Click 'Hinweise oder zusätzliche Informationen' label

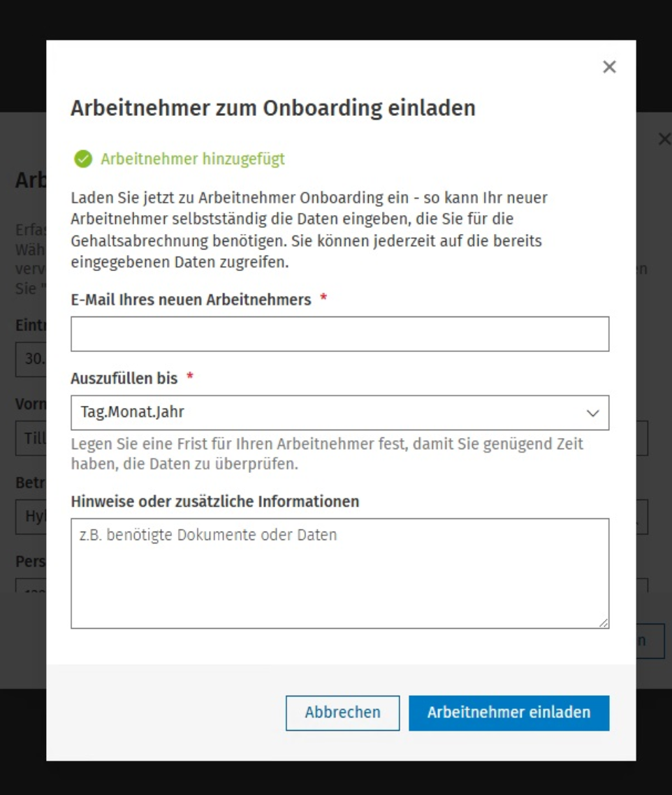click(x=215, y=502)
